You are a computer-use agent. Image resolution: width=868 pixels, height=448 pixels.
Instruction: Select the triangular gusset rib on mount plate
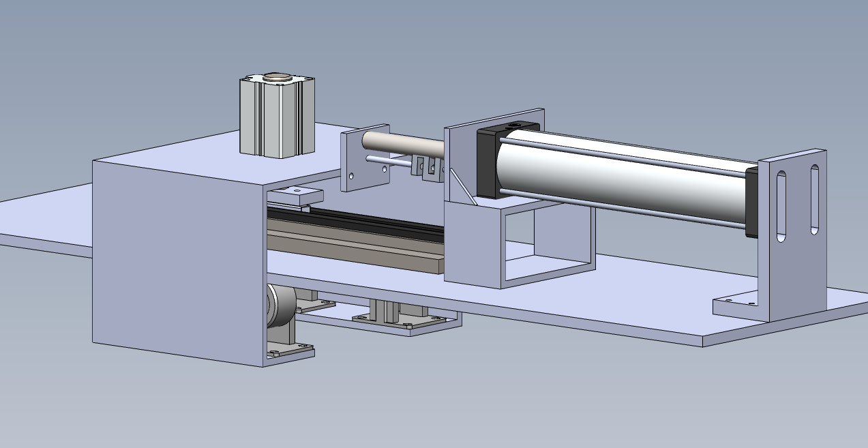pos(460,185)
